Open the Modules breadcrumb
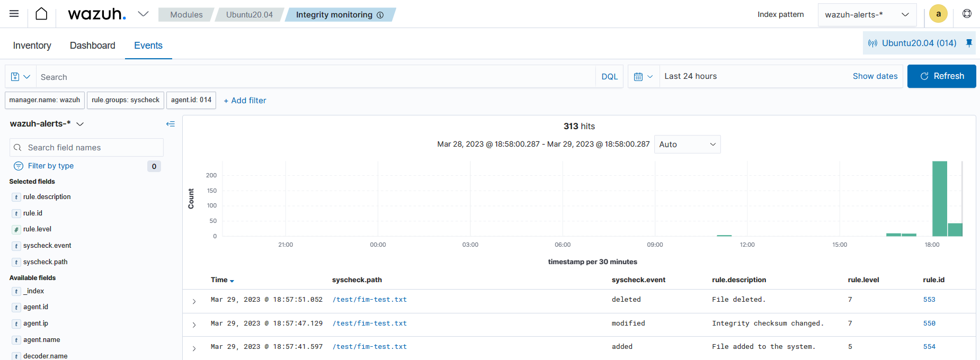This screenshot has width=980, height=360. pyautogui.click(x=186, y=15)
